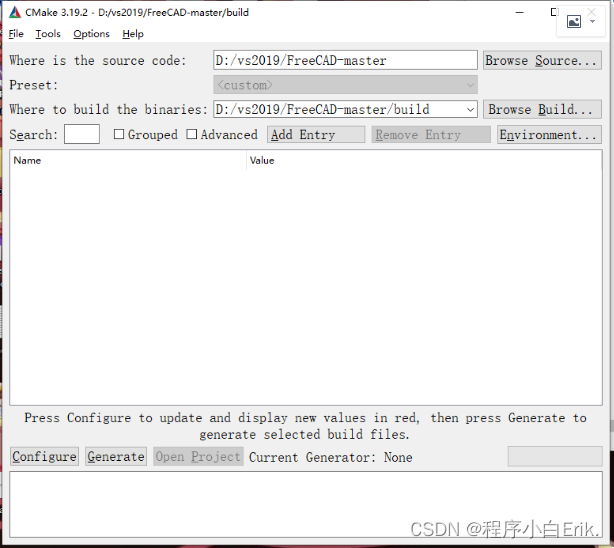Click the image overlay icon at top right
614x548 pixels.
tap(574, 21)
